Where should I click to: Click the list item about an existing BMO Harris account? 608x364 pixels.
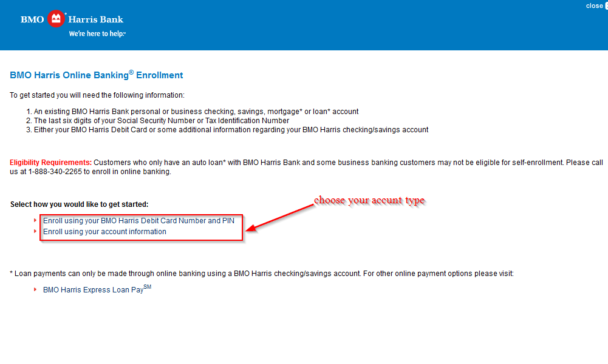(196, 112)
